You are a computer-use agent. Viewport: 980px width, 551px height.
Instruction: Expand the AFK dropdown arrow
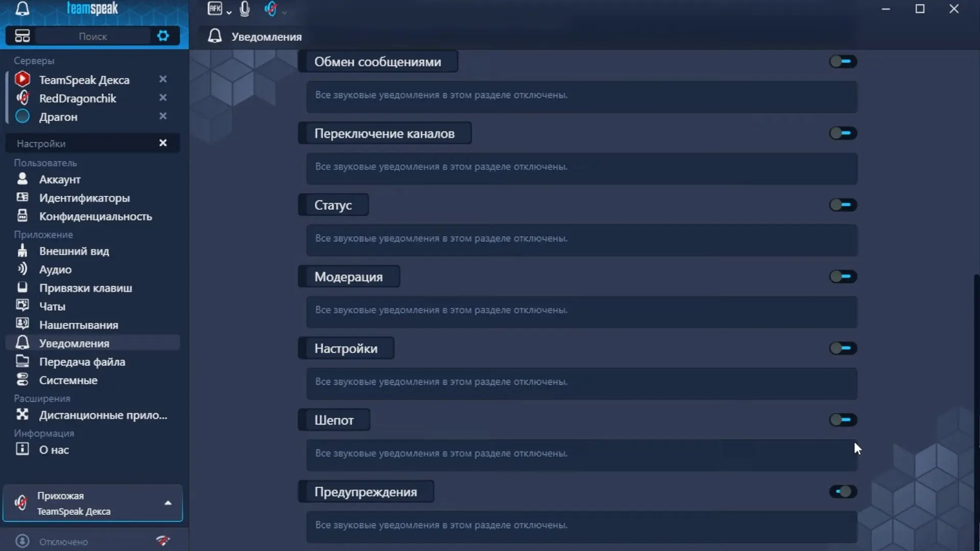(x=229, y=11)
